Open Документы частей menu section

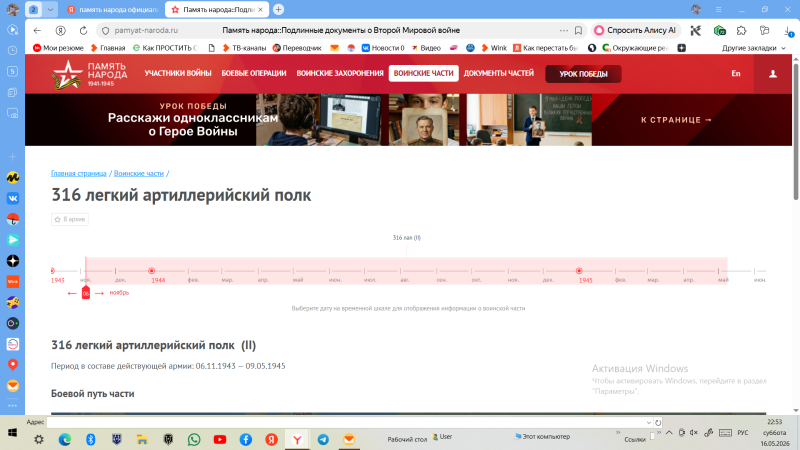coord(498,73)
